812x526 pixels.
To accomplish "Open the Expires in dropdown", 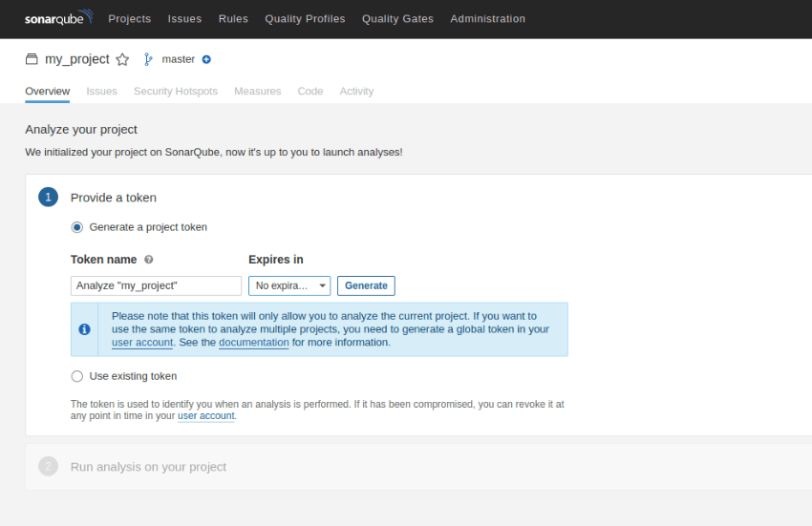I will tap(289, 285).
